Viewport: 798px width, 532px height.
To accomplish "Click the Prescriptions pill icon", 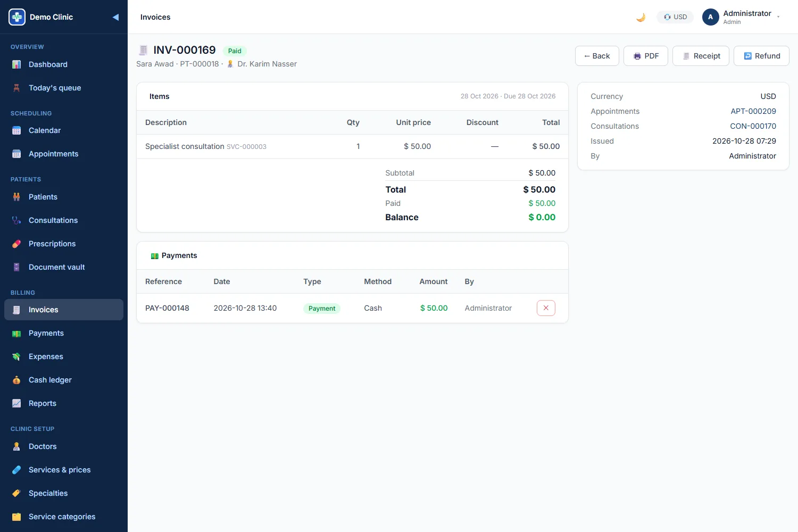I will [x=16, y=244].
